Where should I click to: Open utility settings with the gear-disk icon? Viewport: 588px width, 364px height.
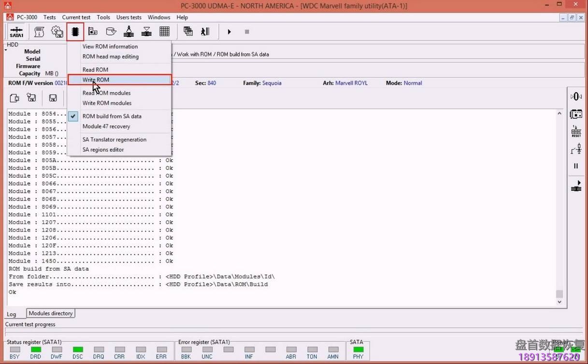tap(57, 31)
